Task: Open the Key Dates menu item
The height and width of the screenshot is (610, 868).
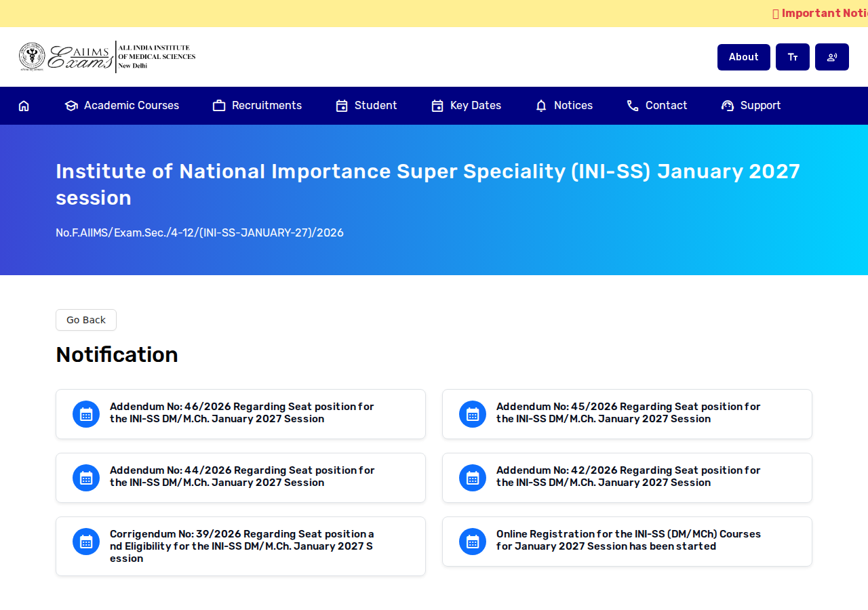Action: (x=467, y=106)
